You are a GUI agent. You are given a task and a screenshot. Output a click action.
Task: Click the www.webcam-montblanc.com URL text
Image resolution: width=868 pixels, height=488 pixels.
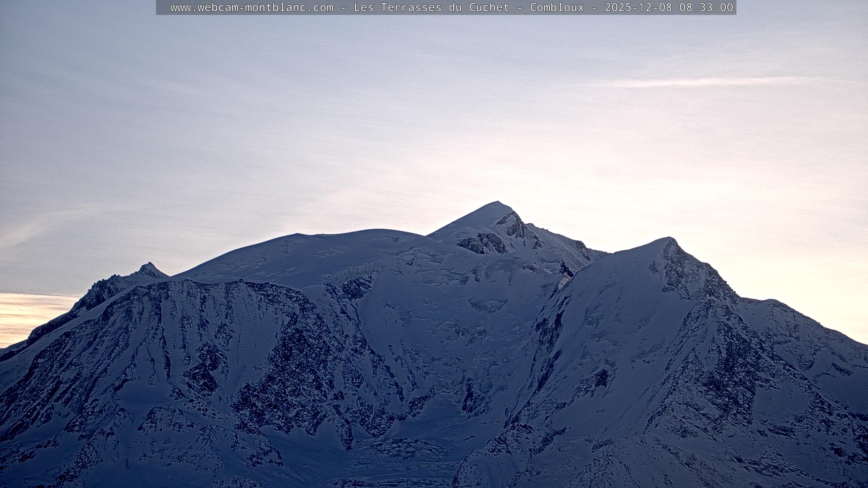tap(252, 7)
